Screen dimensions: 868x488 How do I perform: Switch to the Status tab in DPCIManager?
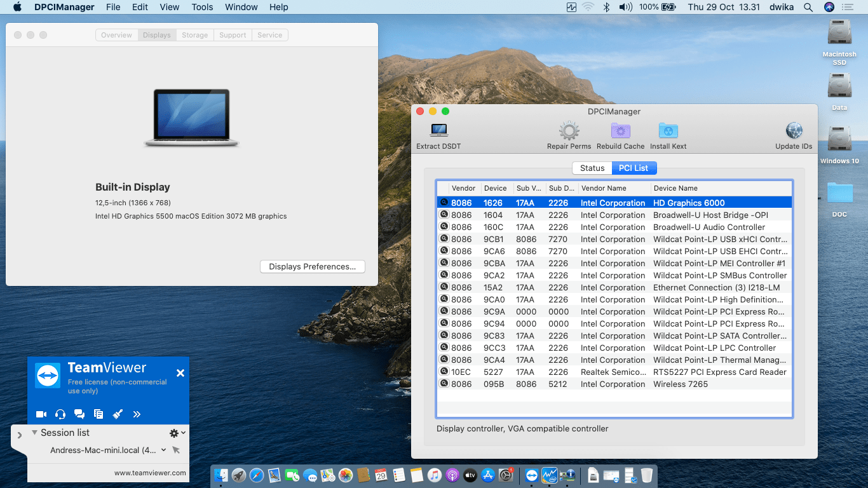tap(592, 168)
